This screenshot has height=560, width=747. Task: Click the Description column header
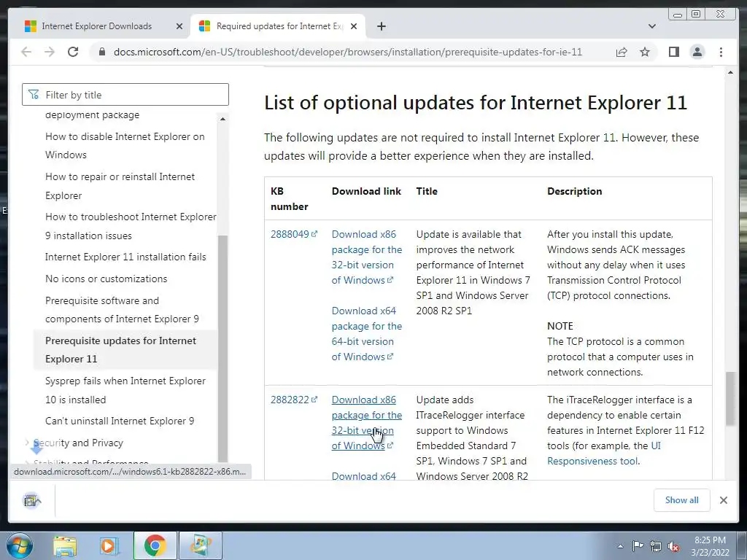coord(575,191)
